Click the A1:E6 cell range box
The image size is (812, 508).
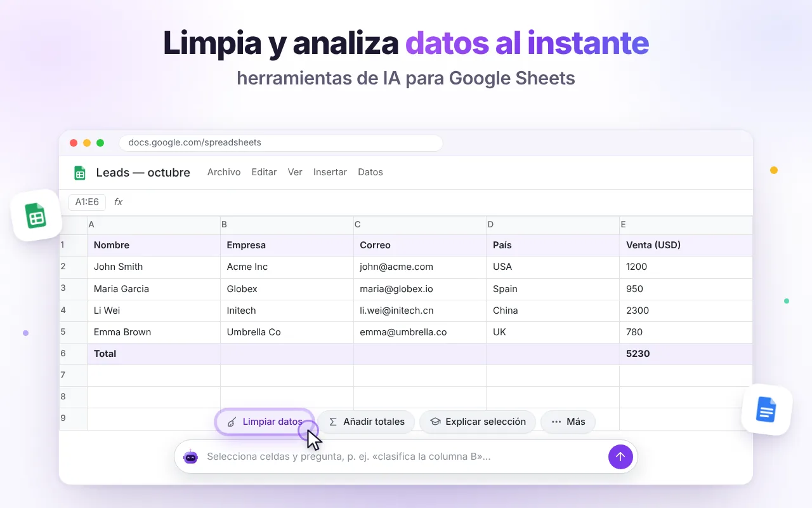pyautogui.click(x=87, y=202)
